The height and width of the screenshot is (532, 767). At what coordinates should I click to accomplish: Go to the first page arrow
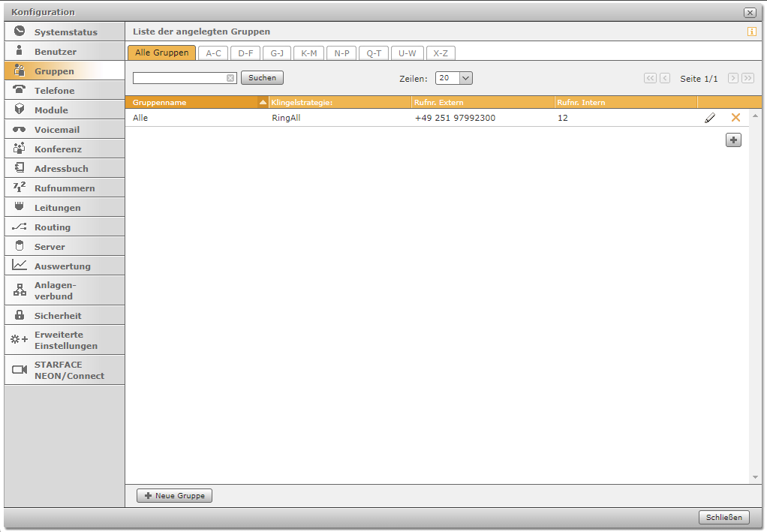click(x=650, y=78)
